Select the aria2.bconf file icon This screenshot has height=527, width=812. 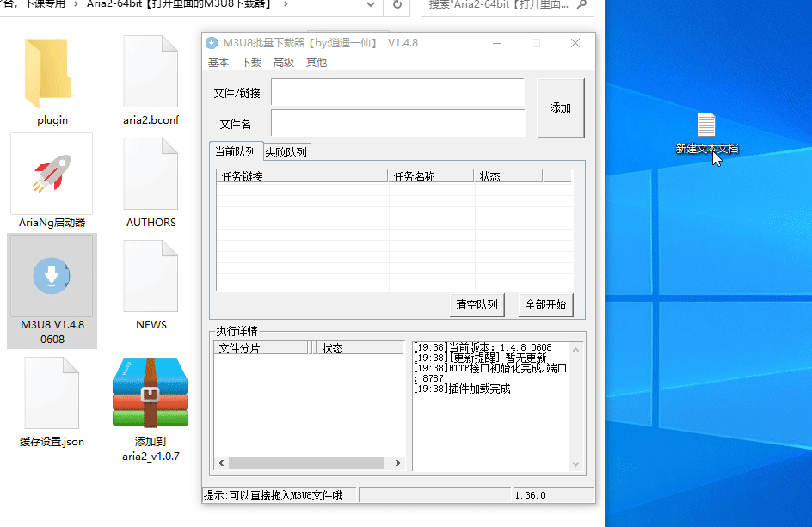[x=151, y=71]
